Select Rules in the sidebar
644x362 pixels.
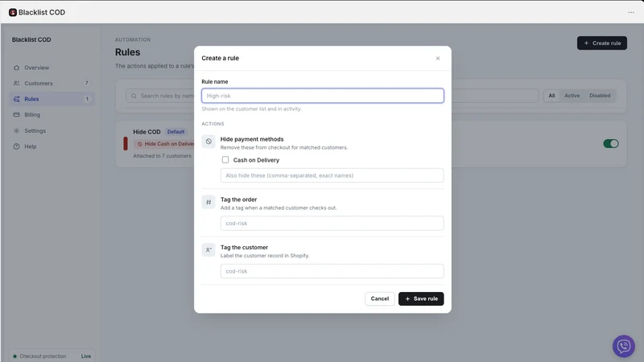pos(52,99)
